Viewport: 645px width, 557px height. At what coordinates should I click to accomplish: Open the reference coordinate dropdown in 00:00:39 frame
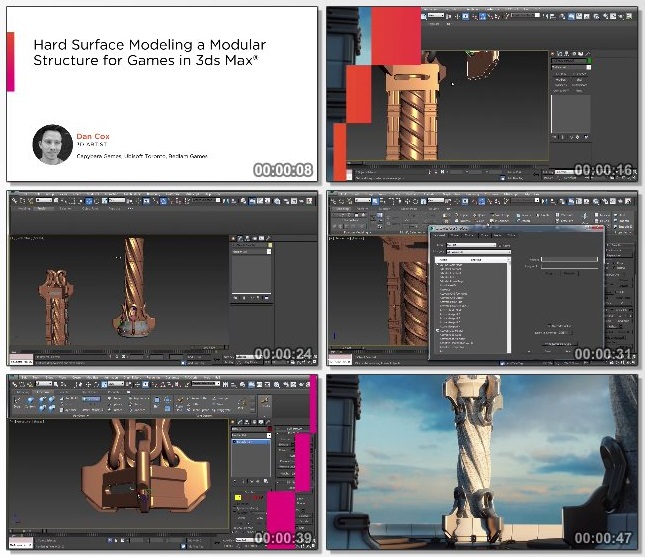point(116,383)
